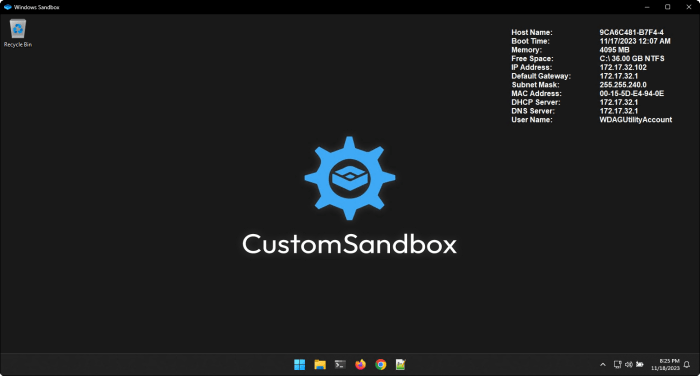Click the boot time 11/17/2023 12:07 AM
700x376 pixels.
coord(635,41)
